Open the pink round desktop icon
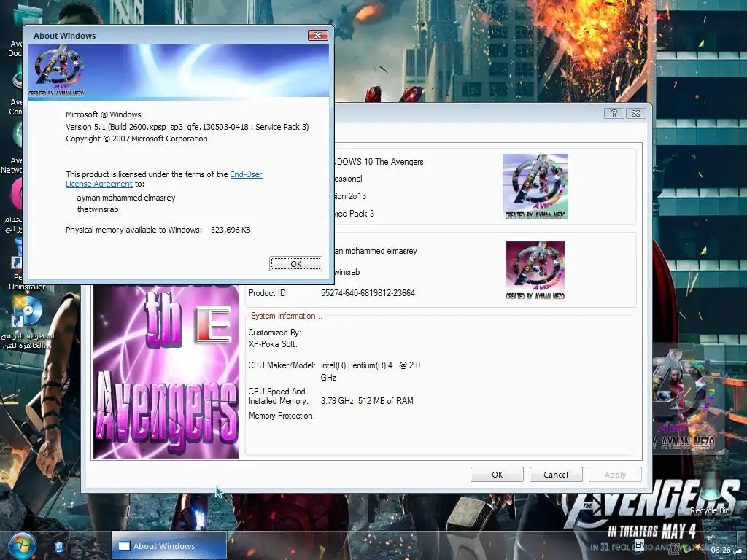The image size is (747, 560). pos(18,192)
